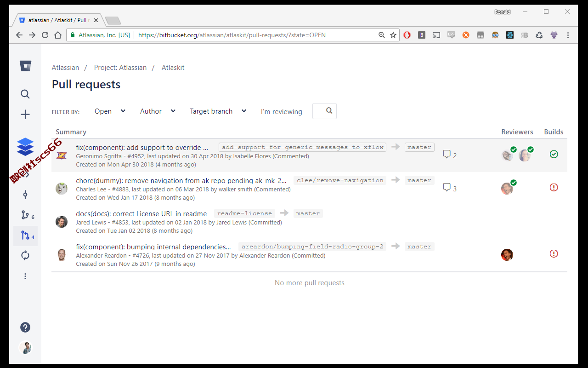Bookmark this page with the star icon

click(x=393, y=35)
